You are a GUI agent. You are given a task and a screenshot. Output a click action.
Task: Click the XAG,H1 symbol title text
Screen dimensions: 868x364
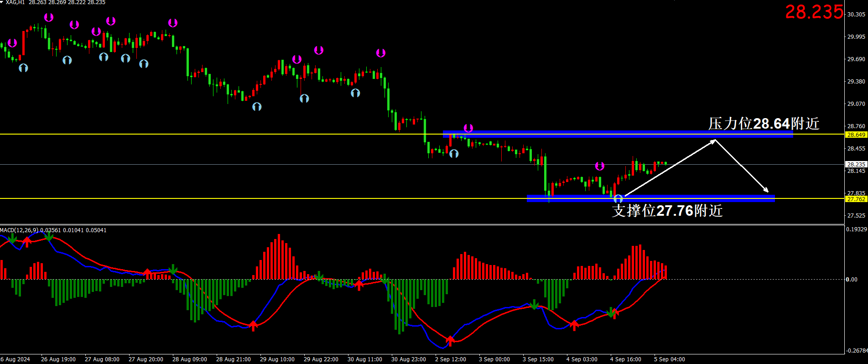coord(16,3)
